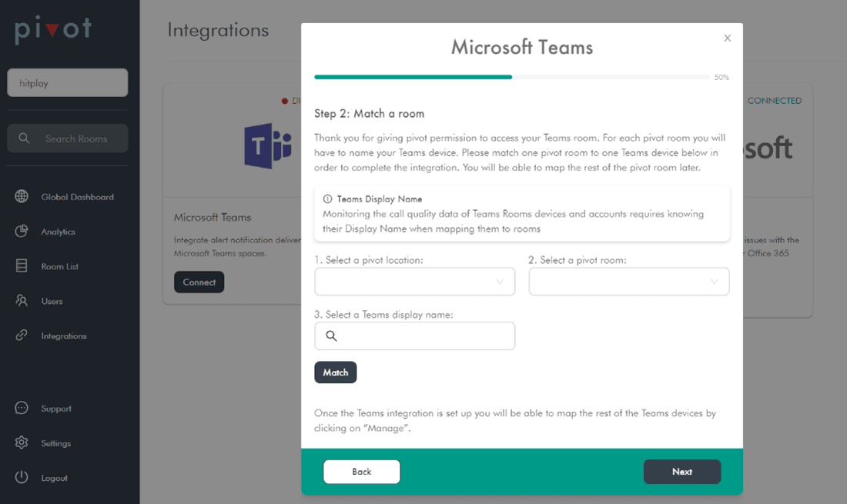Screen dimensions: 847x504
Task: Click the 50% progress bar
Action: pyautogui.click(x=511, y=77)
